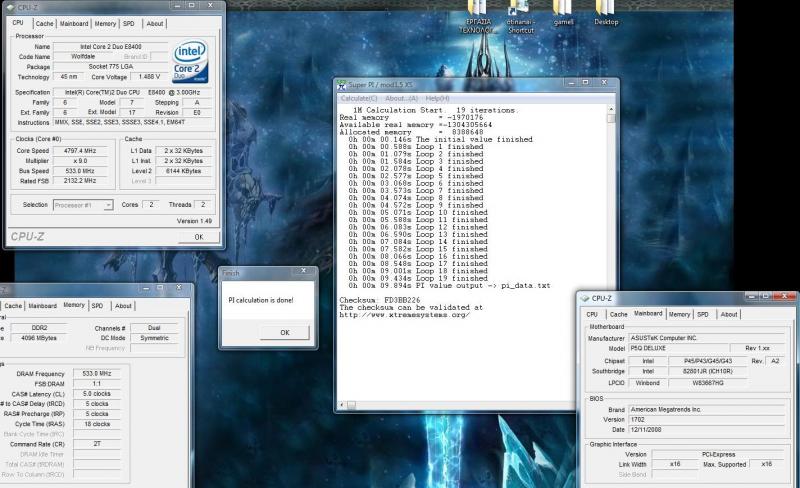
Task: Open the Help(H) menu in Super PI
Action: click(x=437, y=98)
